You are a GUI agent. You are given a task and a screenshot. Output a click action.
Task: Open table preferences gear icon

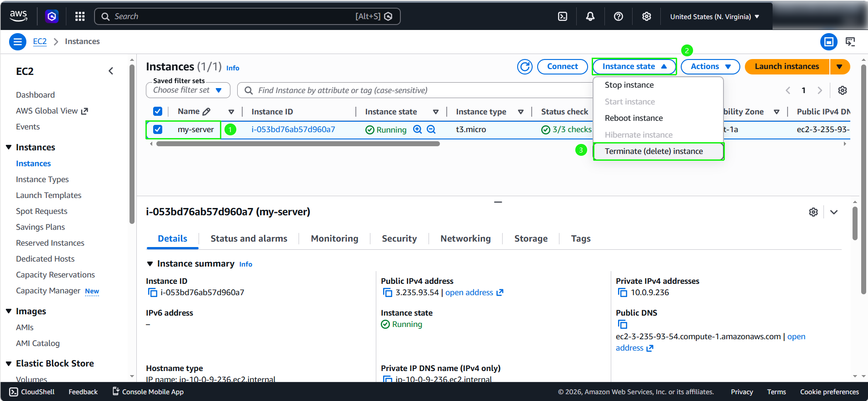(843, 90)
